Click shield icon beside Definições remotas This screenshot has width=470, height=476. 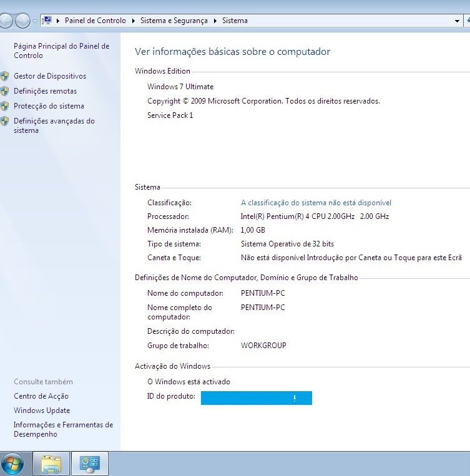tap(4, 90)
